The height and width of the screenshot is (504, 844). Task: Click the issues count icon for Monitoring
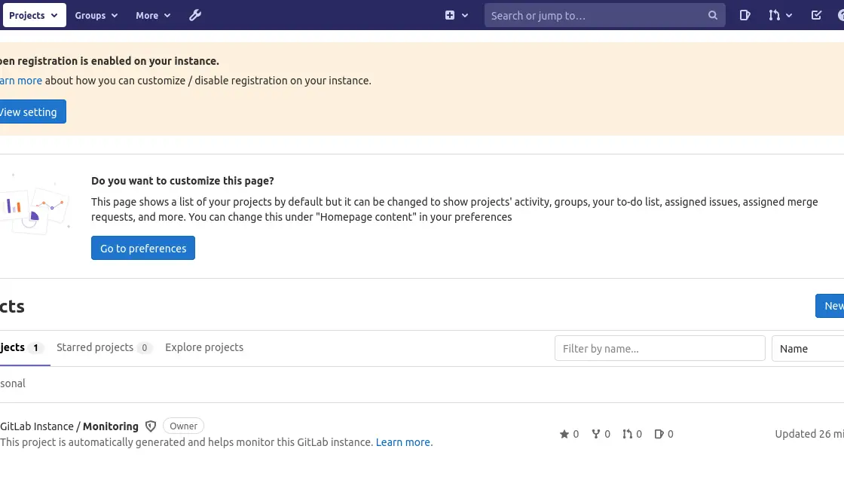[664, 434]
